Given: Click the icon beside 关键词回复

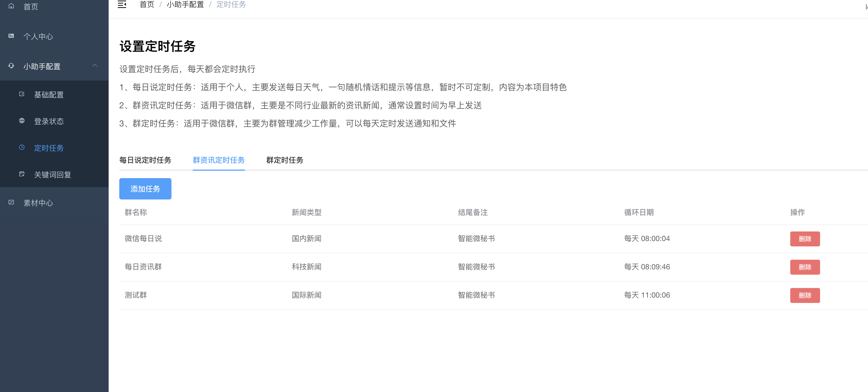Looking at the screenshot, I should click(x=22, y=174).
